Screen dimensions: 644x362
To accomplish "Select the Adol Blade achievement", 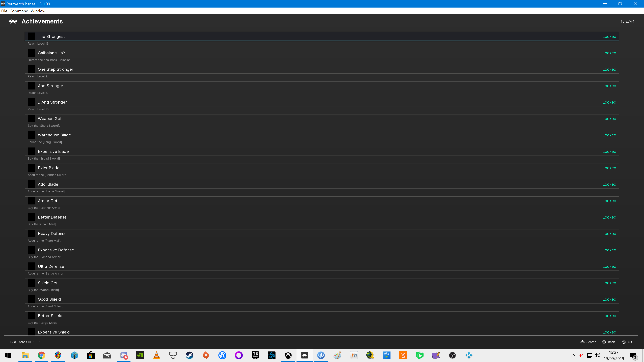I will (x=322, y=184).
